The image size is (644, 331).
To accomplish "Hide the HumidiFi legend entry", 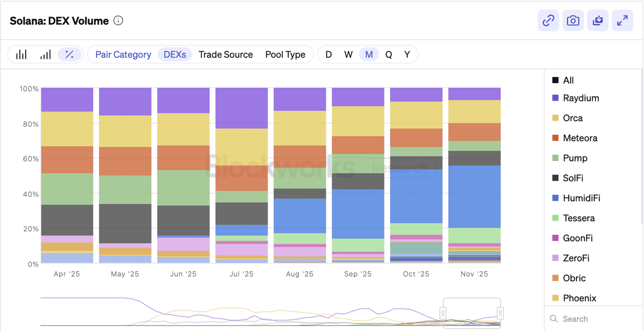I will (x=582, y=198).
